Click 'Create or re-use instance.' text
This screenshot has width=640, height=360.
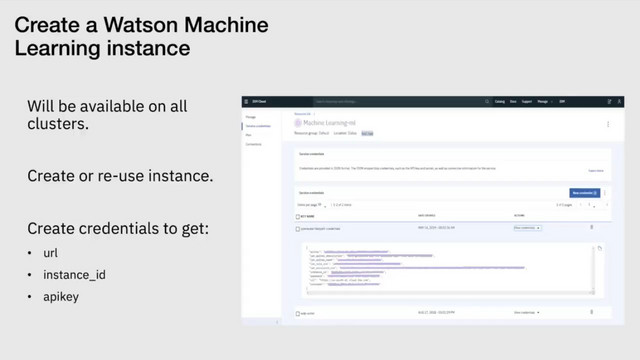[x=120, y=176]
